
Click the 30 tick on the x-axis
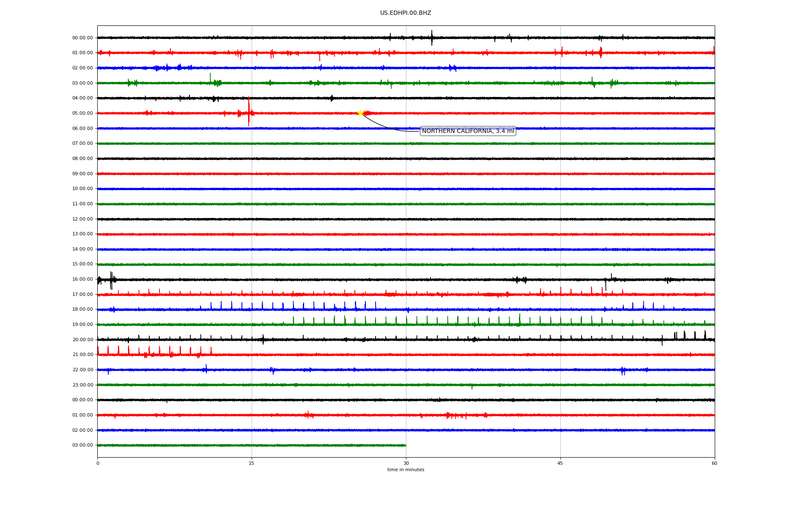coord(406,464)
